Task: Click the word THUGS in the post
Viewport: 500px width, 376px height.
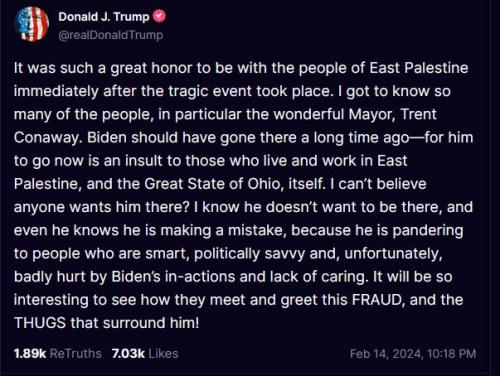Action: point(40,323)
